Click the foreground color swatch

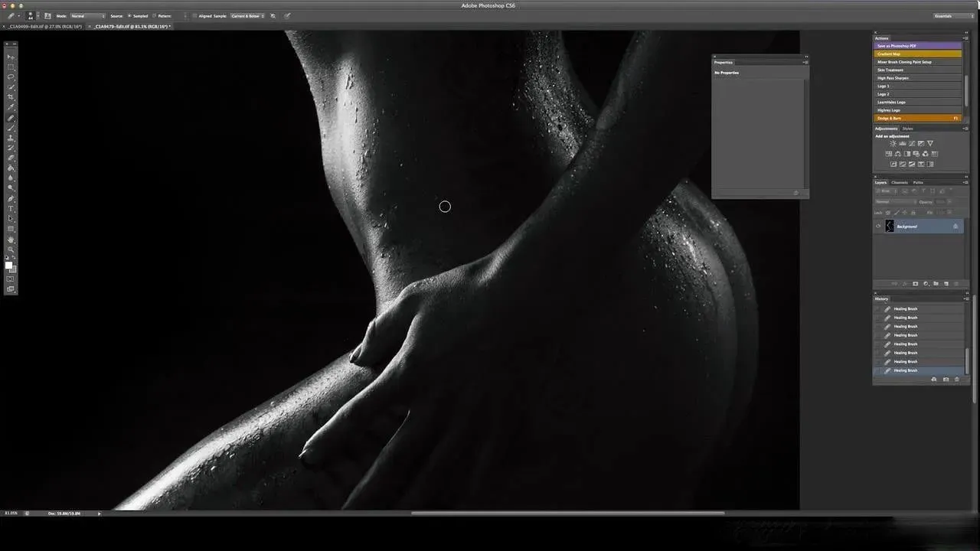[x=9, y=265]
